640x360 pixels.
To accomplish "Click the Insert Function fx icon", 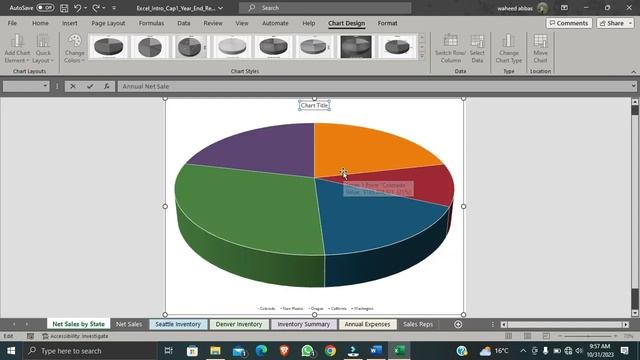I will [107, 86].
